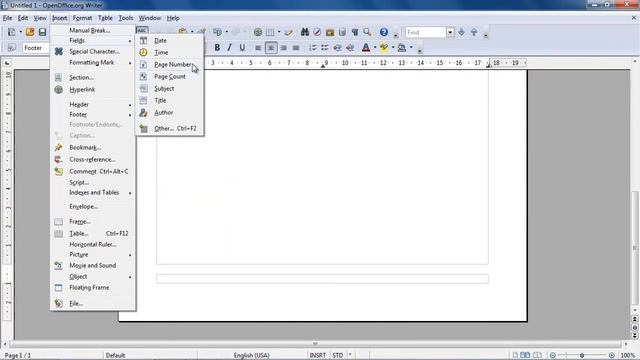Click Find Previous up arrow icon
Screen dimensions: 640x360
tap(474, 32)
